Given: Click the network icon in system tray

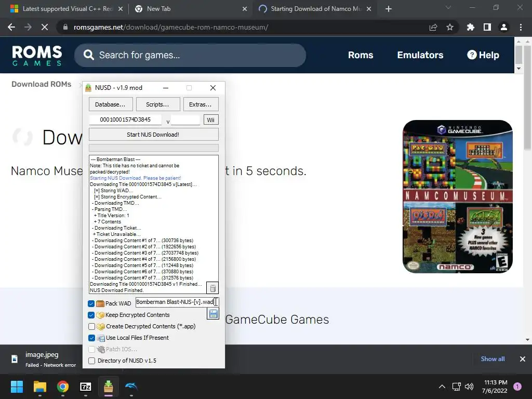Looking at the screenshot, I should tap(456, 387).
